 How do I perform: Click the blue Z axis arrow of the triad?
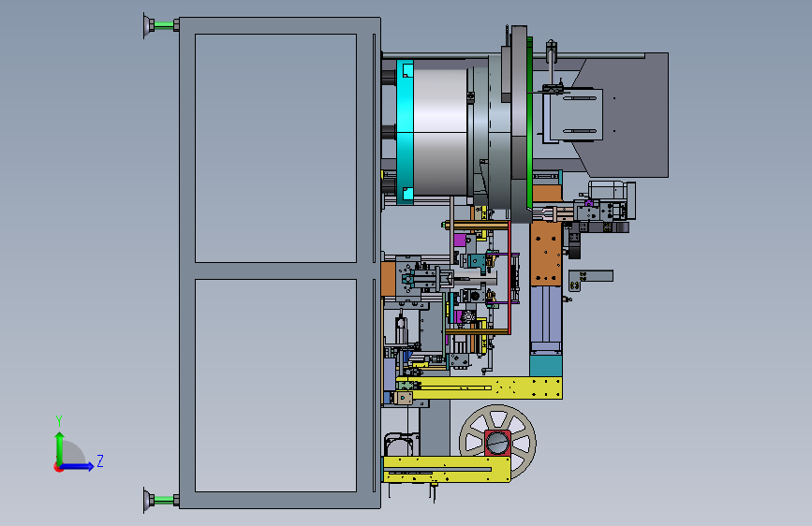pos(78,466)
